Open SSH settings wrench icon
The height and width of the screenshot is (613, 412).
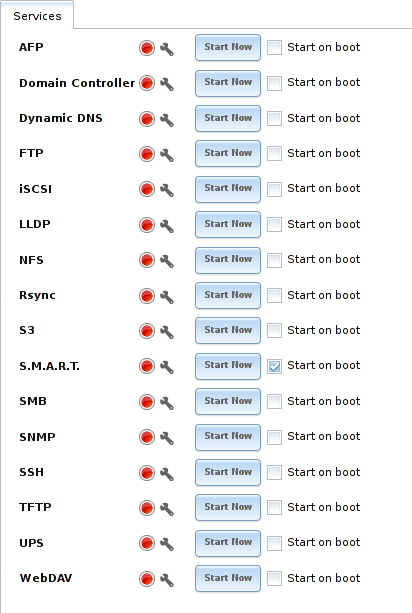[167, 473]
